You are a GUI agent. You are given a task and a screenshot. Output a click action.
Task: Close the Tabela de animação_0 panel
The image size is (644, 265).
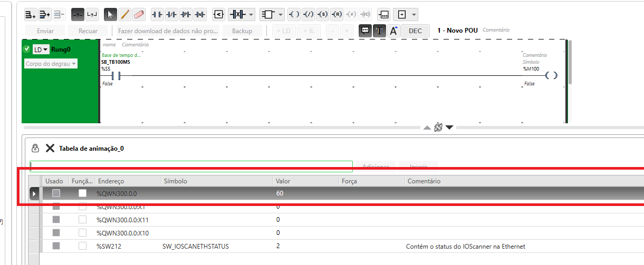[x=50, y=148]
